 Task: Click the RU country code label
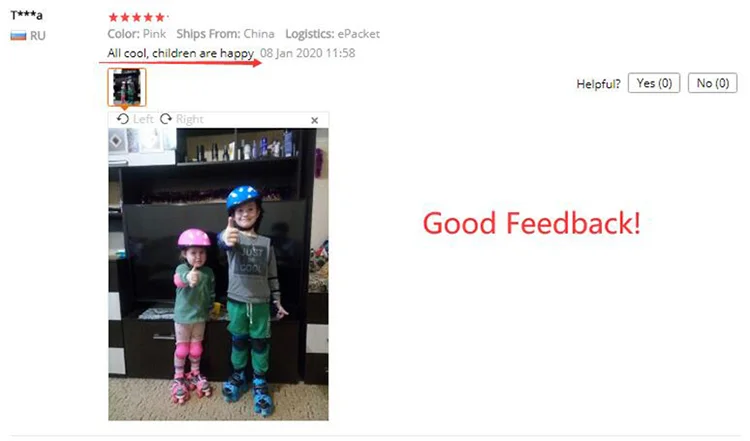pos(38,36)
